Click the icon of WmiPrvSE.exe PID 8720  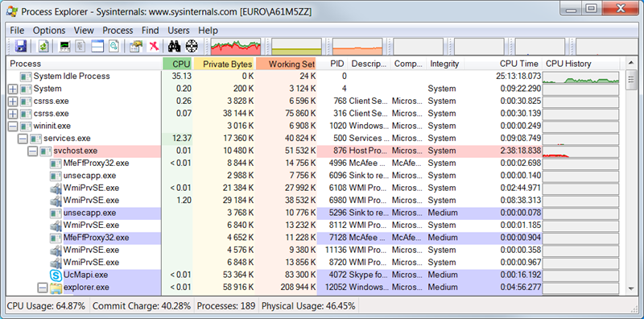click(x=56, y=263)
